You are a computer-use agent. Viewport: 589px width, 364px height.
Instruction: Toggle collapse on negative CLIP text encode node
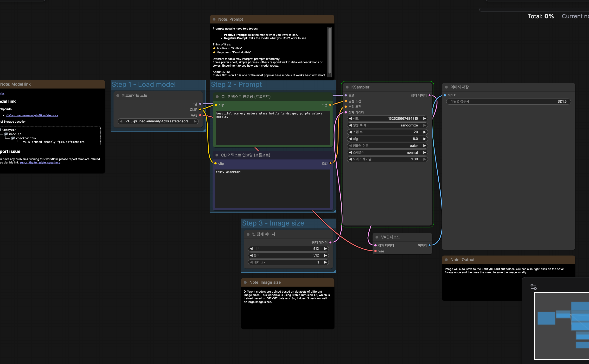pos(217,155)
